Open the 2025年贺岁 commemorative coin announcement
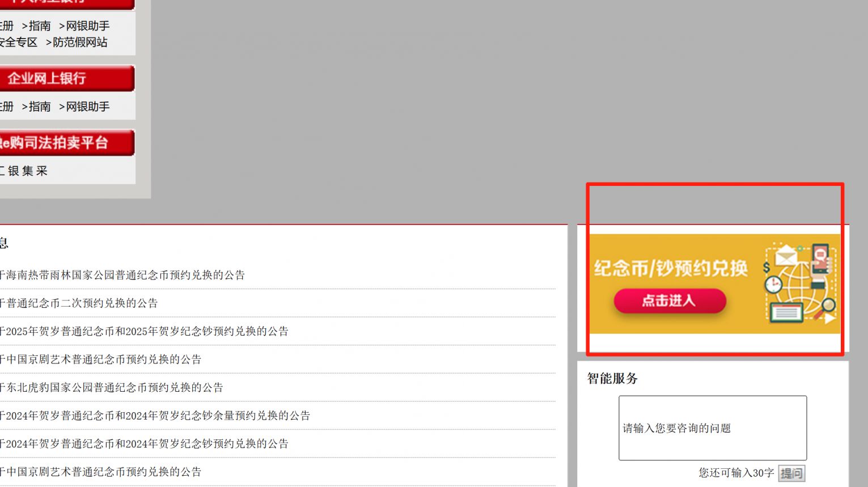Screen dimensions: 868x487 click(x=145, y=331)
